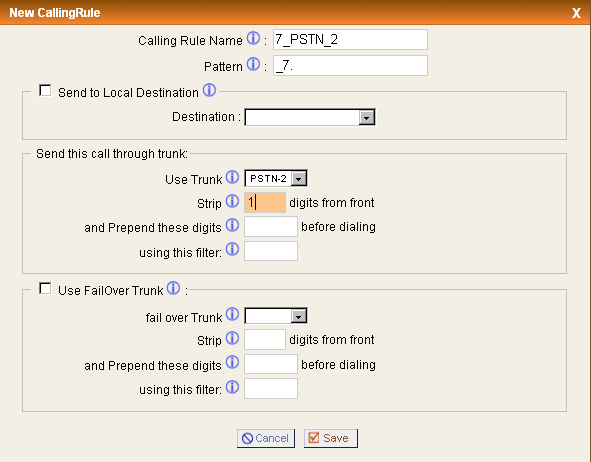
Task: Open the Destination dropdown
Action: (310, 117)
